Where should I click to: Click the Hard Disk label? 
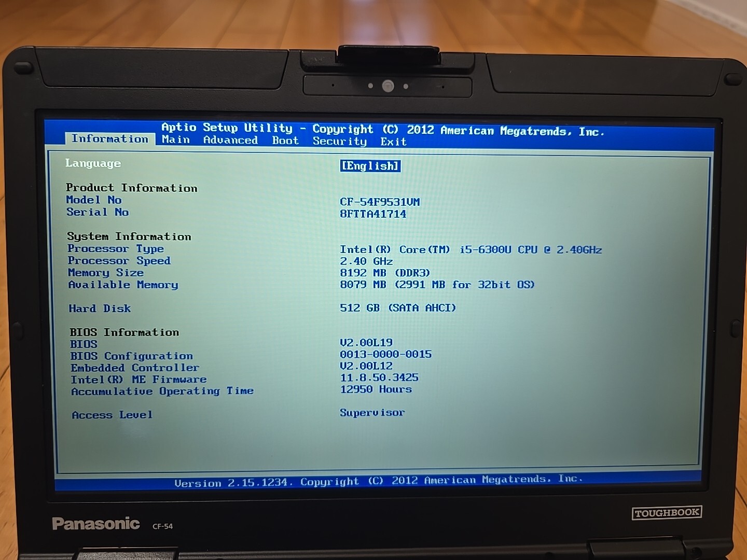[x=100, y=309]
